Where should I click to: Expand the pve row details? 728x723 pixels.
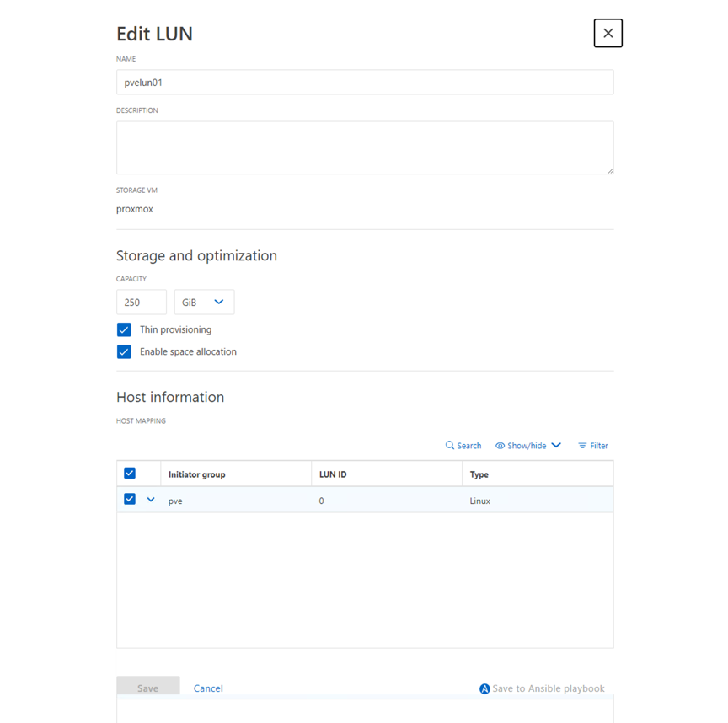(x=151, y=499)
